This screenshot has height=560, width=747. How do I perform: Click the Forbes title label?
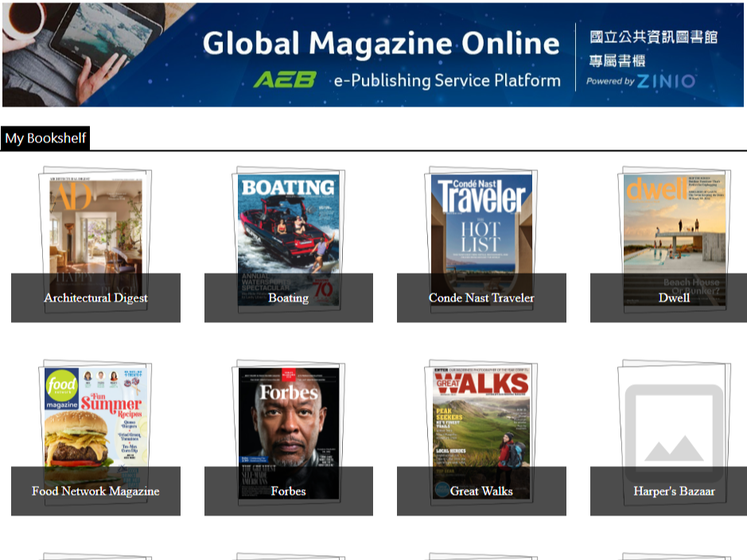(288, 492)
